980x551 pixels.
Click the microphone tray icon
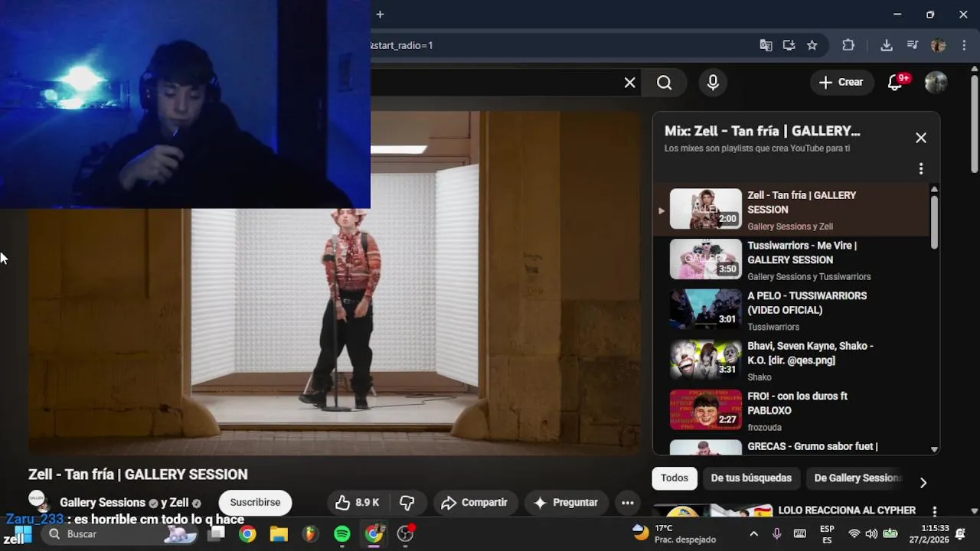pos(776,534)
